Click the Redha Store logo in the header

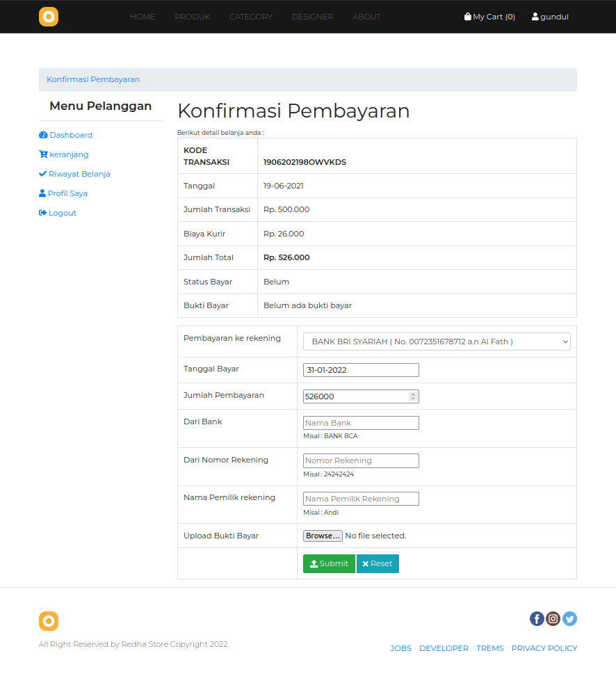point(48,16)
